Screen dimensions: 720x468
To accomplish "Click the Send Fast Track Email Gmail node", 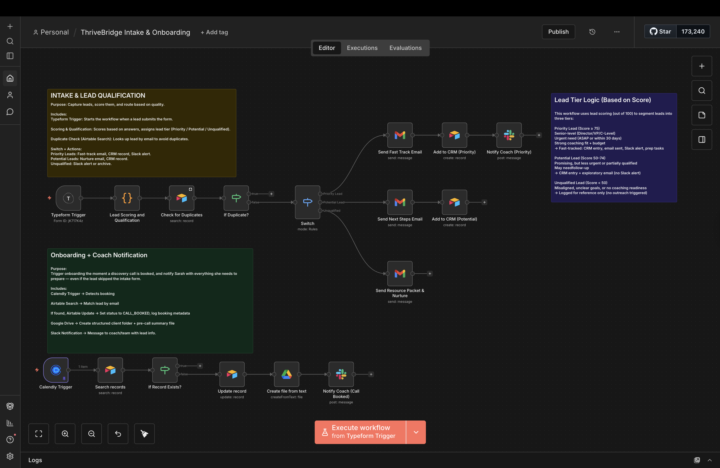I will click(399, 135).
